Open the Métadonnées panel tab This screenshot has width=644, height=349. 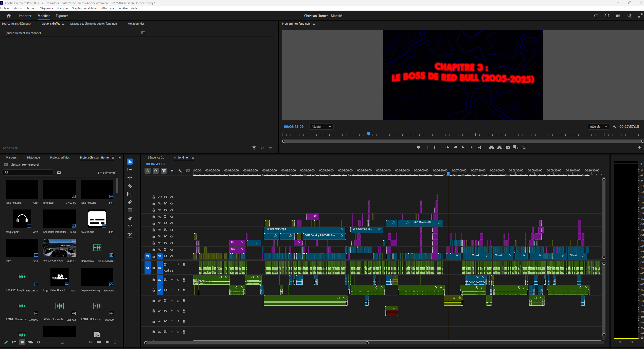click(x=136, y=24)
